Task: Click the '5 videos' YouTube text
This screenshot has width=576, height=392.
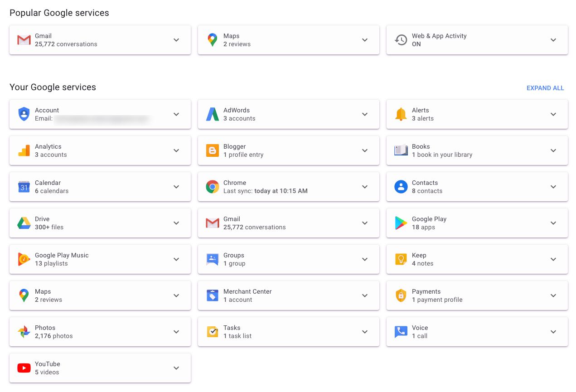Action: pos(47,372)
